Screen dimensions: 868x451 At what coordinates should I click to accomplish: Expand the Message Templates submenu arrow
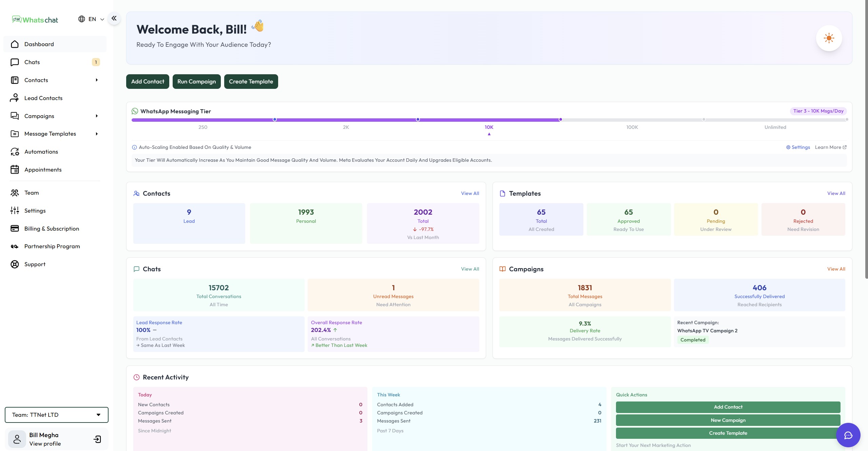pyautogui.click(x=97, y=134)
